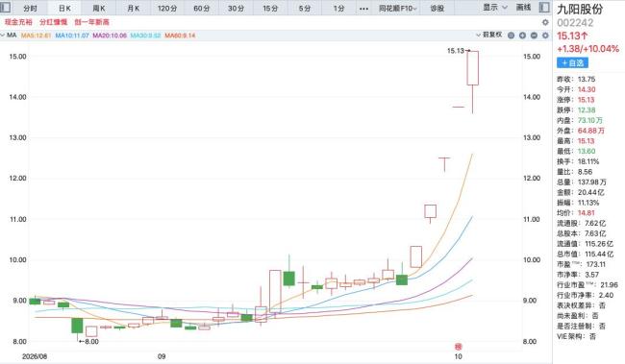Click the change value +1.38/+10.04%

587,49
